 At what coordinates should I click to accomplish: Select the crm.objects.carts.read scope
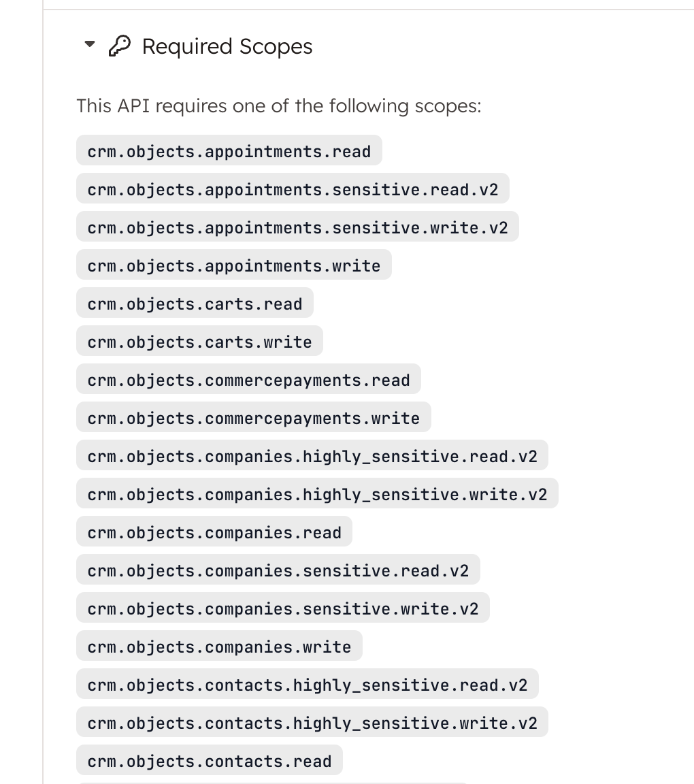point(194,304)
